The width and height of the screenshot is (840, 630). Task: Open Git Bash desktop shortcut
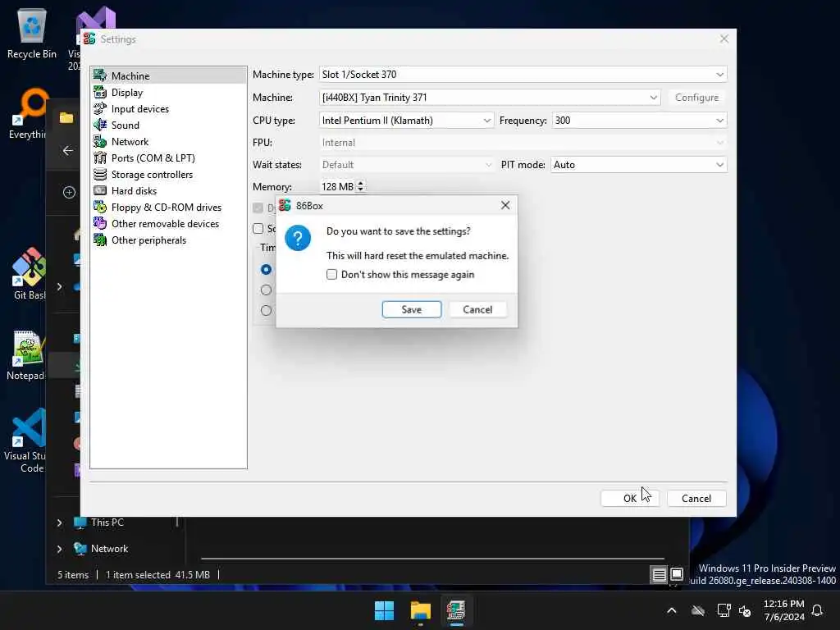click(29, 273)
